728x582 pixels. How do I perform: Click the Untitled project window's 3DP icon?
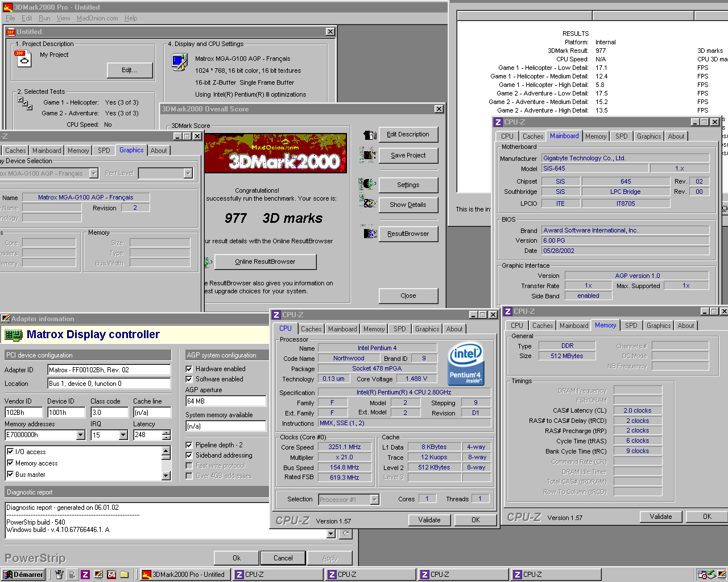pos(10,32)
